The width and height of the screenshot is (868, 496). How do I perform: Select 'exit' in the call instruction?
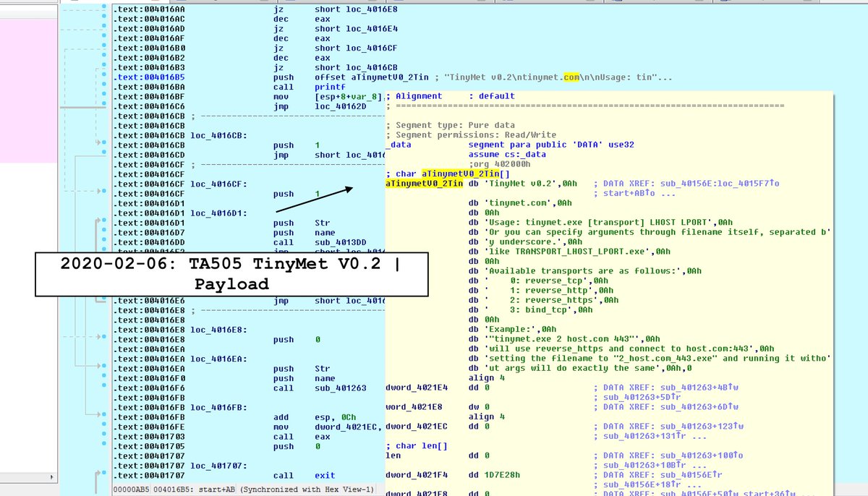tap(325, 475)
